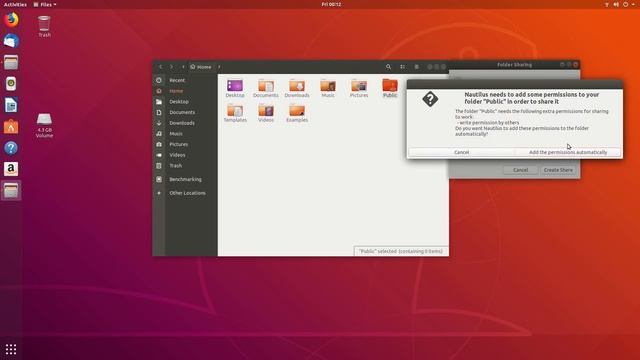Select the 4.3 GB Volume desktop icon
This screenshot has height=360, width=640.
[44, 126]
